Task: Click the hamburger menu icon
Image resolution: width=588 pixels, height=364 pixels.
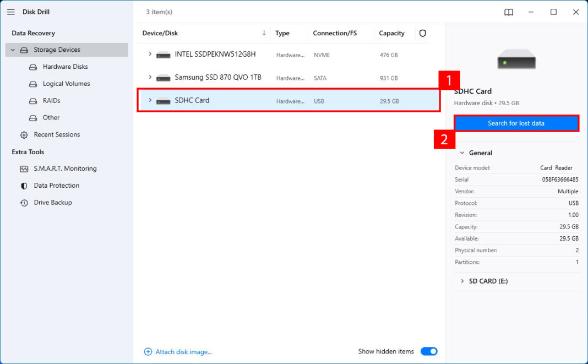Action: (x=10, y=12)
